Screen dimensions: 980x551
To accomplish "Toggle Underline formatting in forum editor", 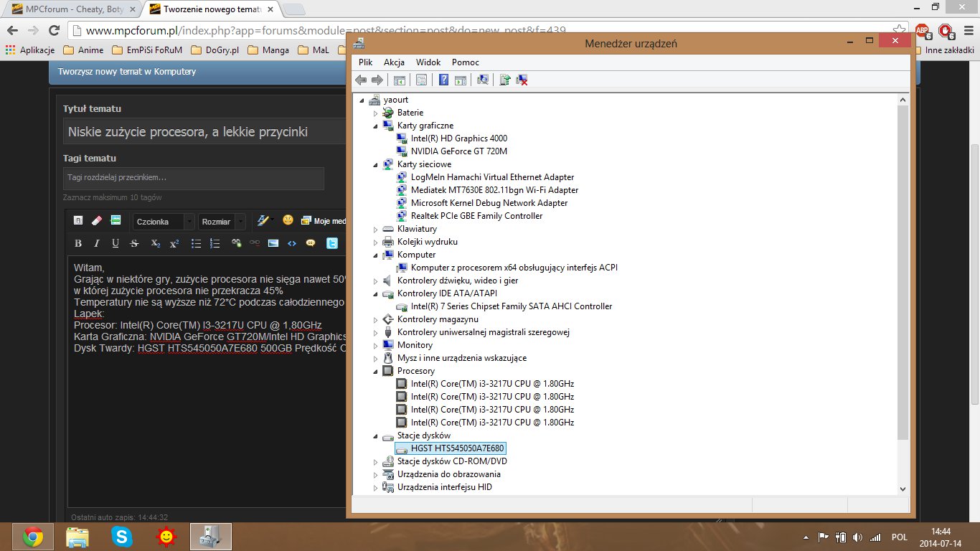I will [116, 243].
